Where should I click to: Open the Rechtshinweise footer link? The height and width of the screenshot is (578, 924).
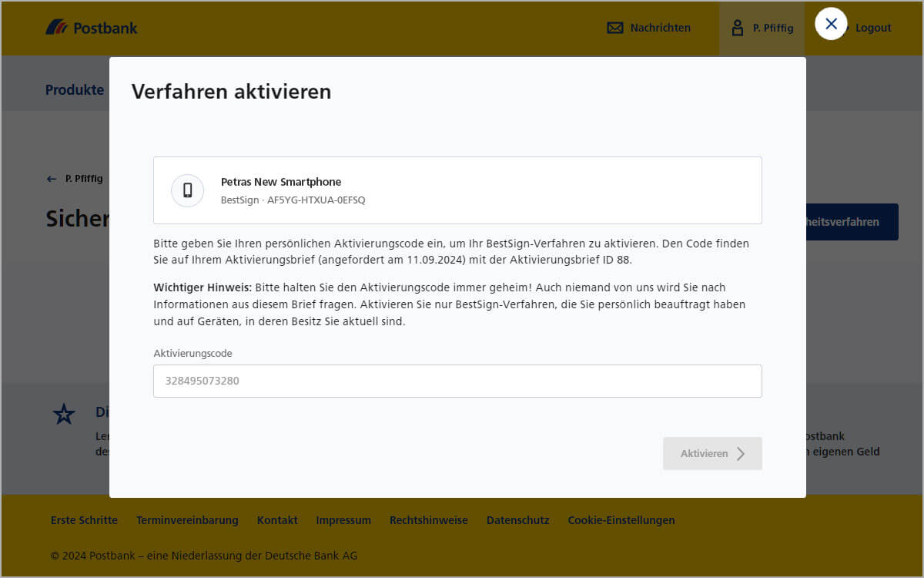(x=429, y=520)
